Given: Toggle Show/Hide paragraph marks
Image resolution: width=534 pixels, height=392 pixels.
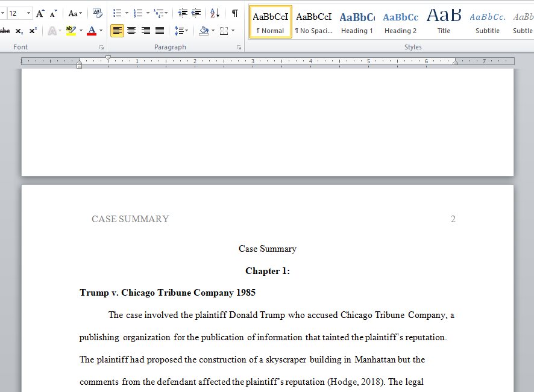Looking at the screenshot, I should point(235,13).
